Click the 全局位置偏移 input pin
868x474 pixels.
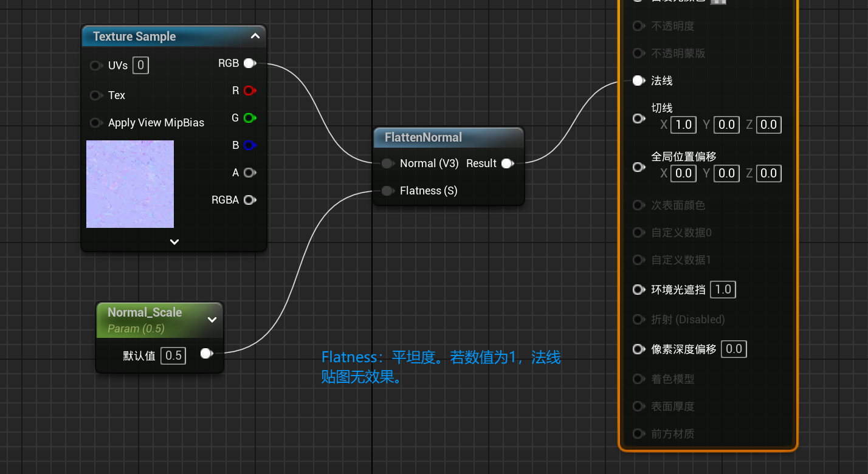(x=638, y=167)
